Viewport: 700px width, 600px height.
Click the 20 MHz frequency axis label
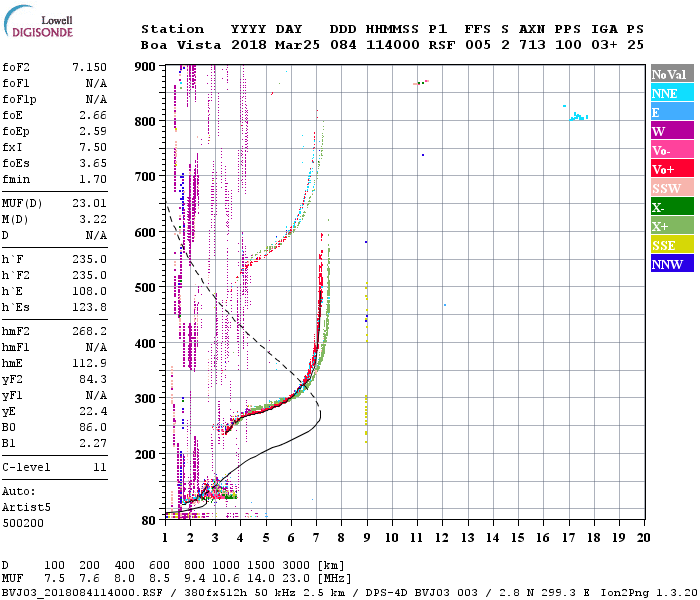pyautogui.click(x=643, y=538)
